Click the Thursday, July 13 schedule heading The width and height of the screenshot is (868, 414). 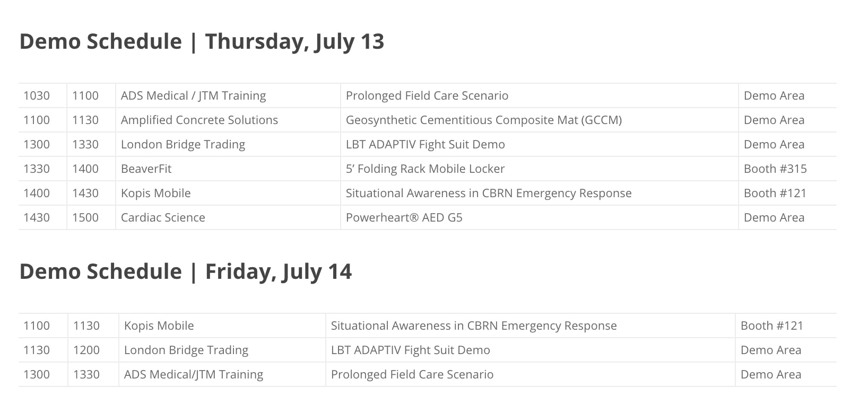pyautogui.click(x=202, y=42)
